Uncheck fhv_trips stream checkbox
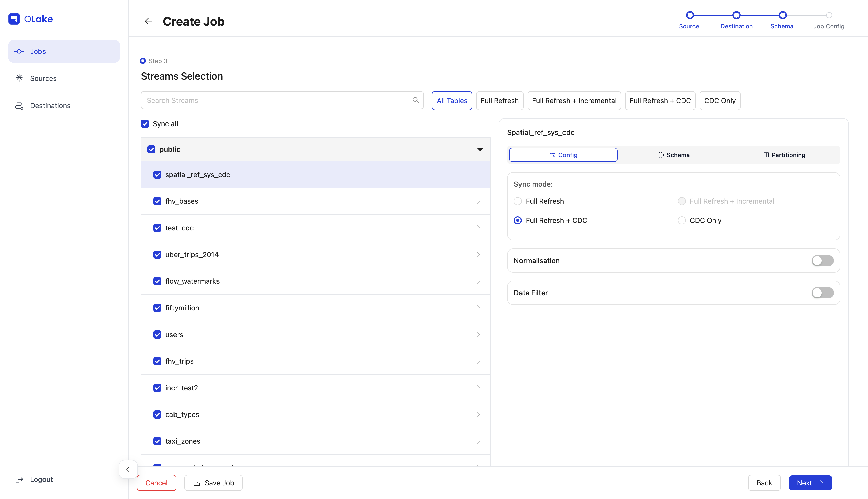The width and height of the screenshot is (868, 499). pos(157,361)
